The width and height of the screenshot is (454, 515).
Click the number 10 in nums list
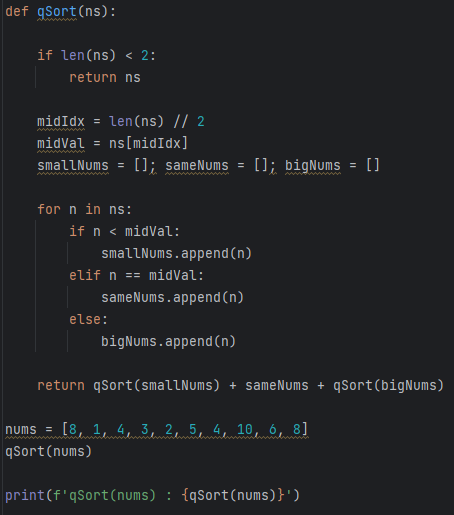coord(245,430)
